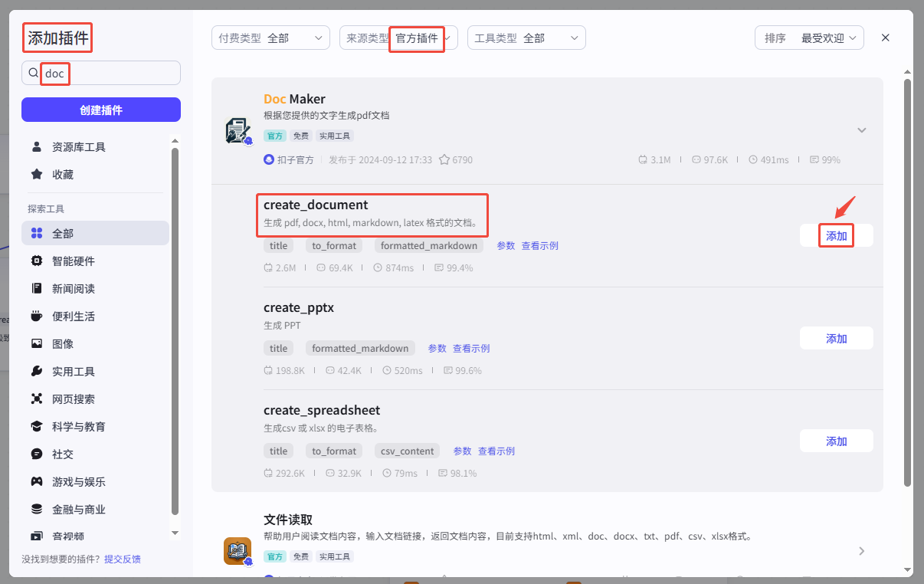Click the 创建插件 button
Viewport: 924px width, 584px height.
(101, 110)
